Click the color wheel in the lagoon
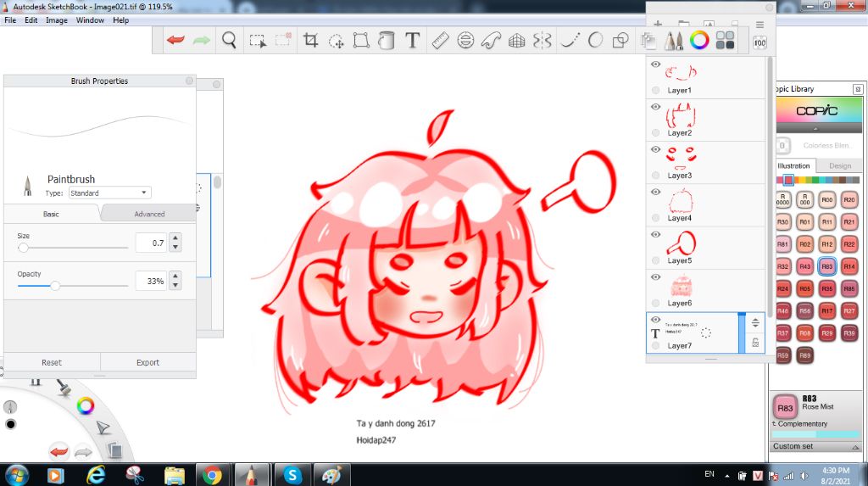 (x=86, y=405)
